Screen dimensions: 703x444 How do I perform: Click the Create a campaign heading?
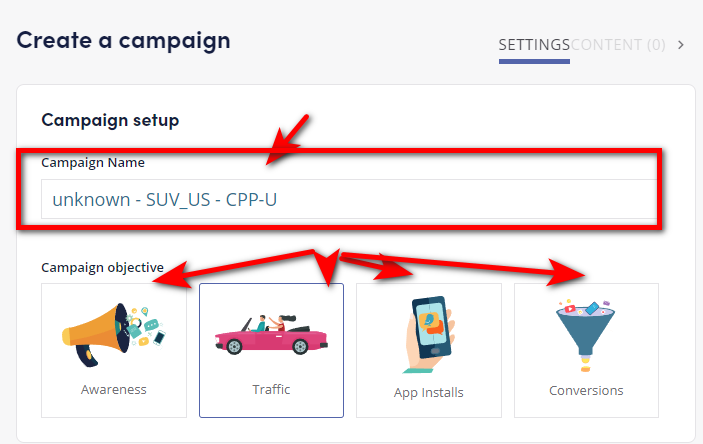(x=123, y=41)
